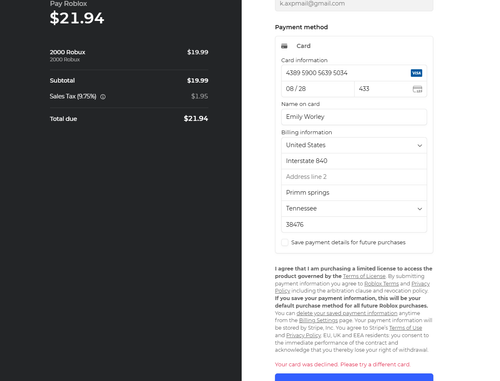500x381 pixels.
Task: Click the Sales Tax $1.95 amount
Action: pos(199,97)
